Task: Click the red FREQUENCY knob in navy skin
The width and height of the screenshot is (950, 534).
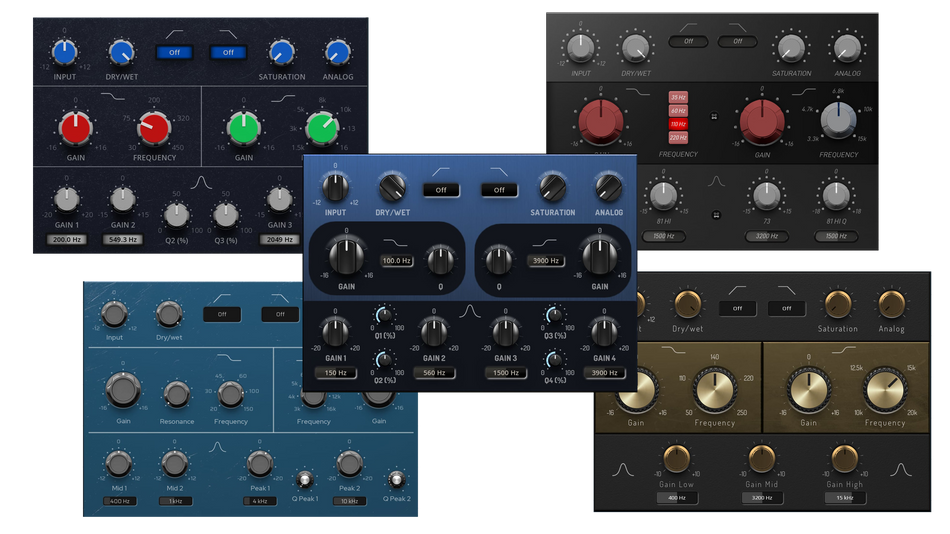Action: (x=154, y=128)
